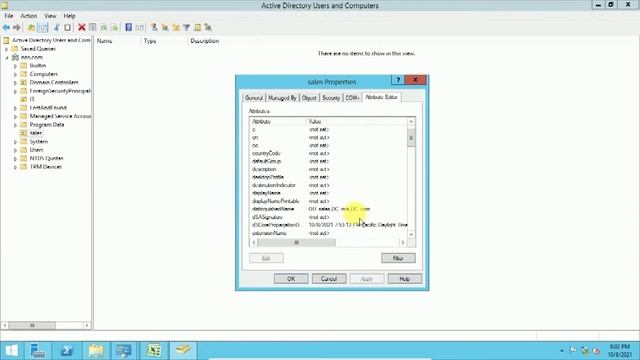Click Cancel in sales Properties dialog

pyautogui.click(x=329, y=279)
